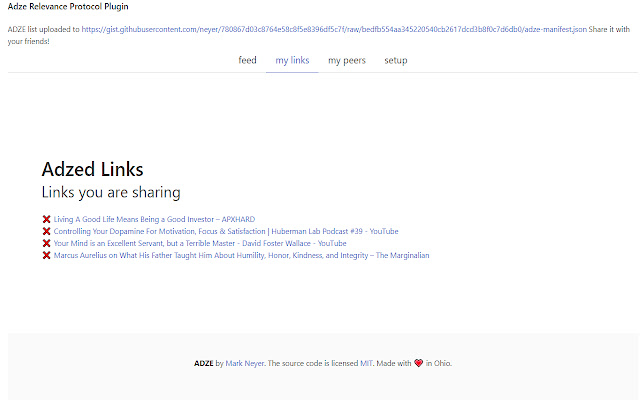Click the Adze Relevance Protocol Plugin title
This screenshot has height=400, width=640.
pos(68,7)
